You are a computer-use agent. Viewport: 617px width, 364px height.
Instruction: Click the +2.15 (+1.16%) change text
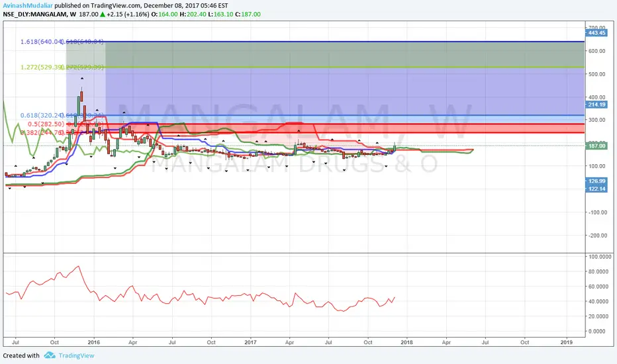point(128,15)
